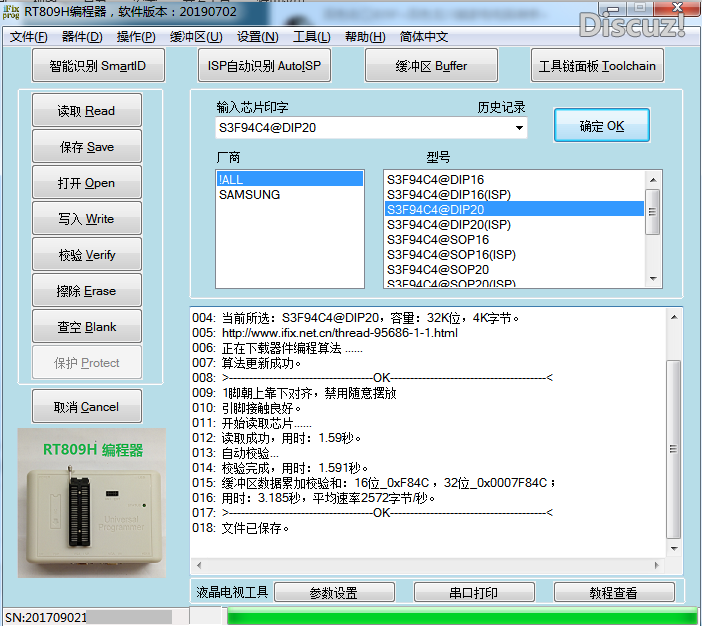Screen dimensions: 702x626
Task: Select S3F94C4@DIP20(ISP) in model list
Action: tap(514, 225)
